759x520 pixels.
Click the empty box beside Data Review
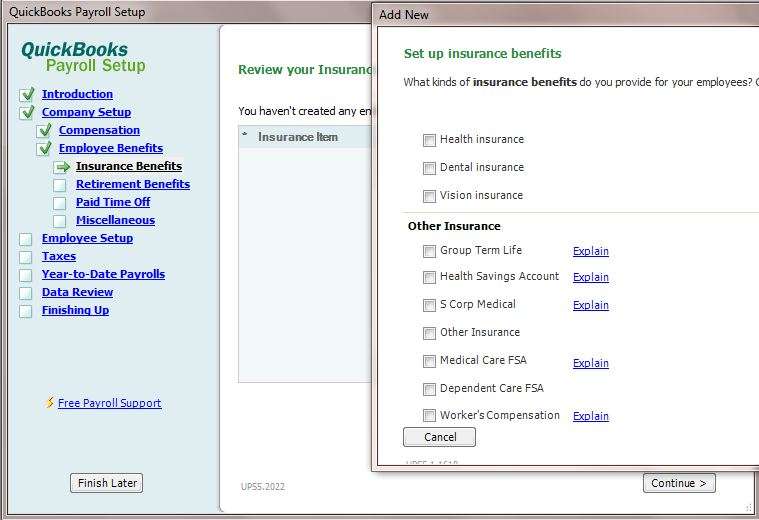coord(26,293)
